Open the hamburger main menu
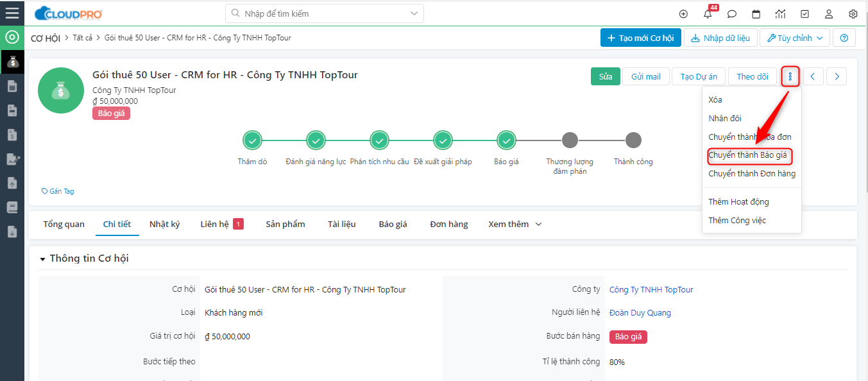The width and height of the screenshot is (868, 381). coord(12,13)
